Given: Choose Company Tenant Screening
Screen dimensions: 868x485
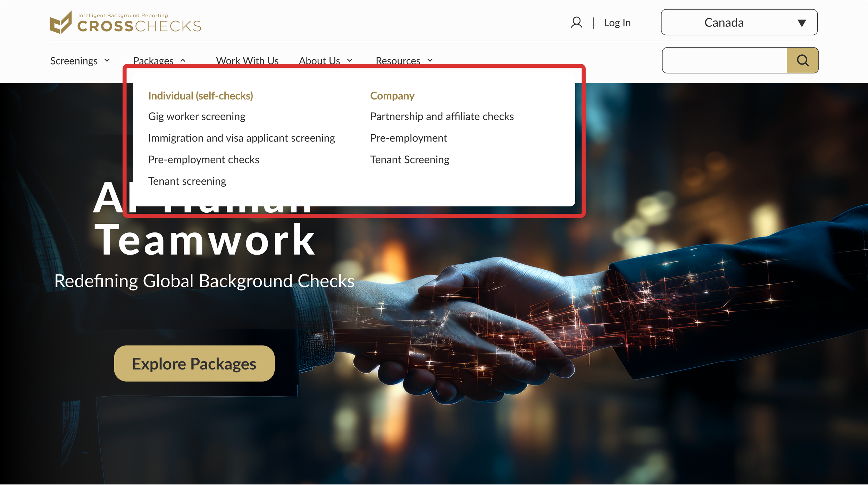Looking at the screenshot, I should coord(409,160).
